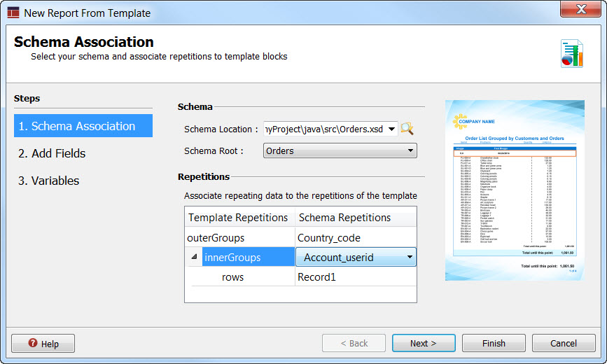
Task: Close the New Report From Template dialog
Action: pyautogui.click(x=579, y=9)
